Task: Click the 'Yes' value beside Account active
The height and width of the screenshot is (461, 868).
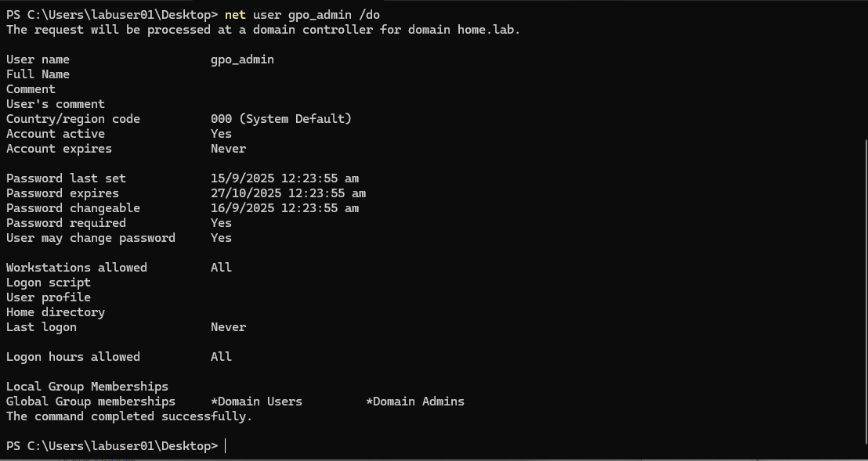Action: 221,134
